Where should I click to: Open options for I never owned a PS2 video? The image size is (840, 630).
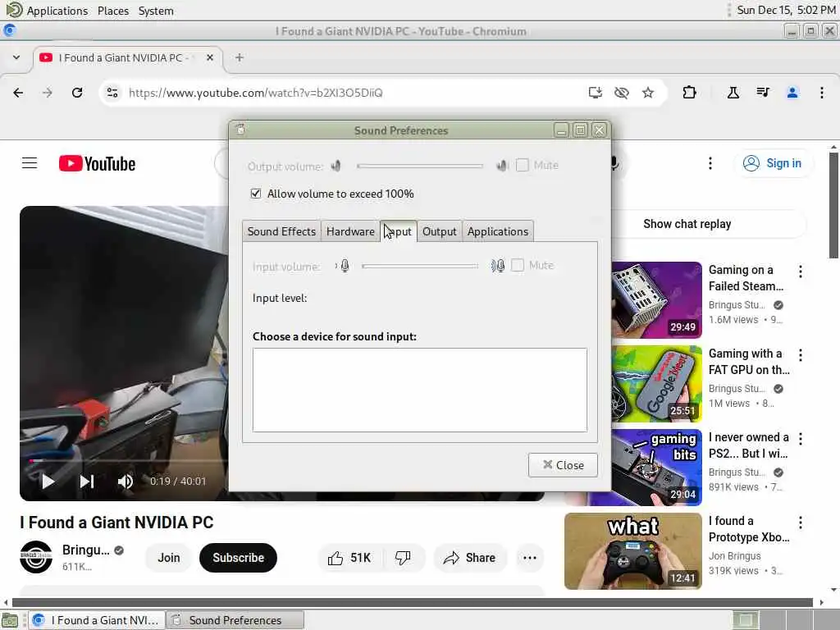tap(801, 439)
